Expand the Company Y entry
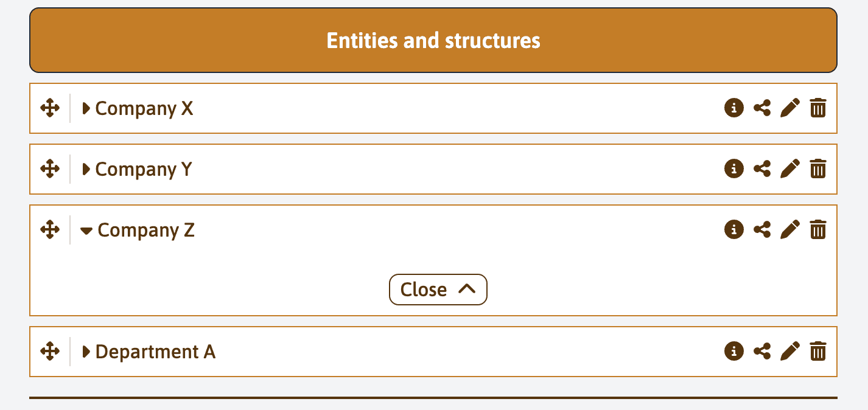 (x=86, y=169)
